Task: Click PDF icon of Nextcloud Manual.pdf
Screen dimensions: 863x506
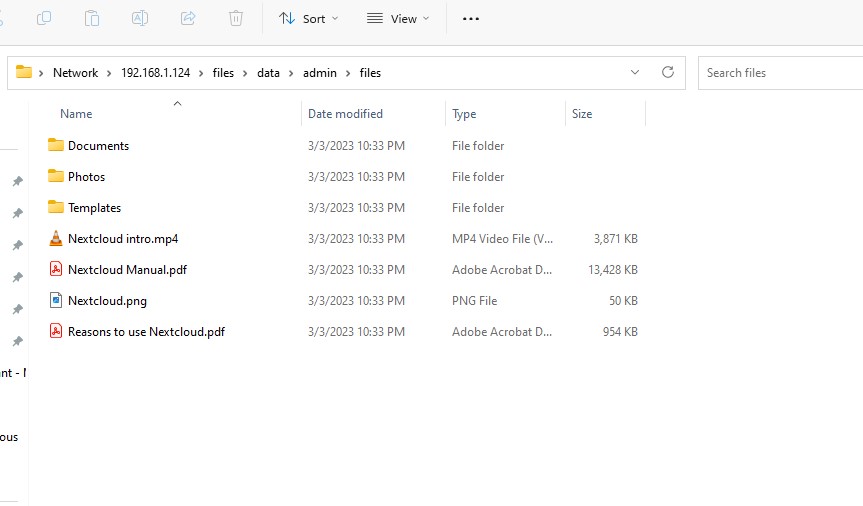Action: (56, 269)
